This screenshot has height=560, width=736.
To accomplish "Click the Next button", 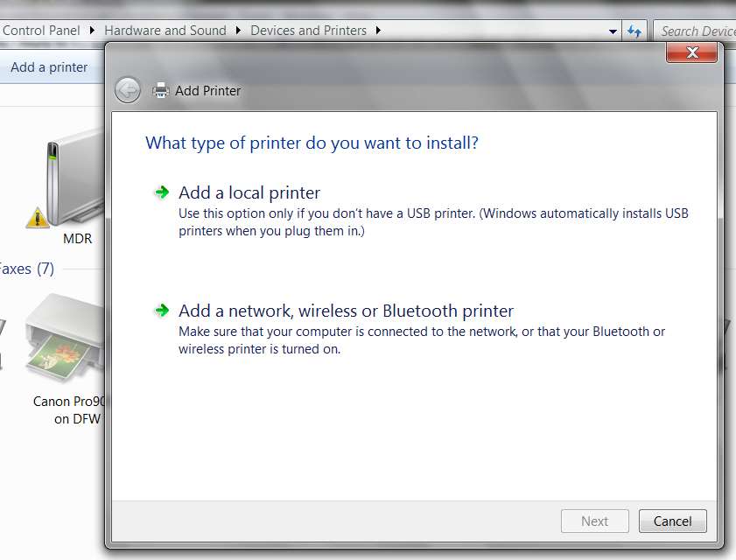I will (595, 521).
